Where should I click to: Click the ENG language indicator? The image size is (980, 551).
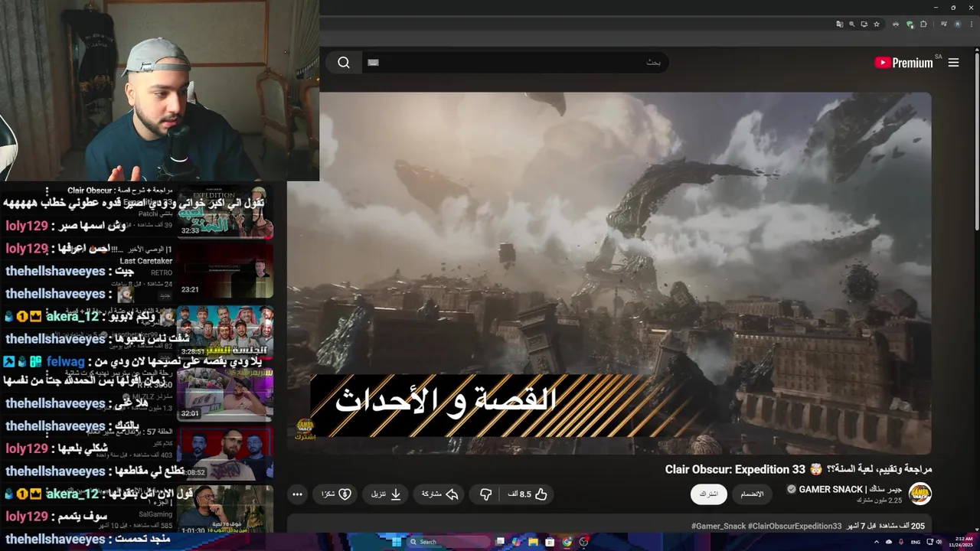click(x=916, y=542)
